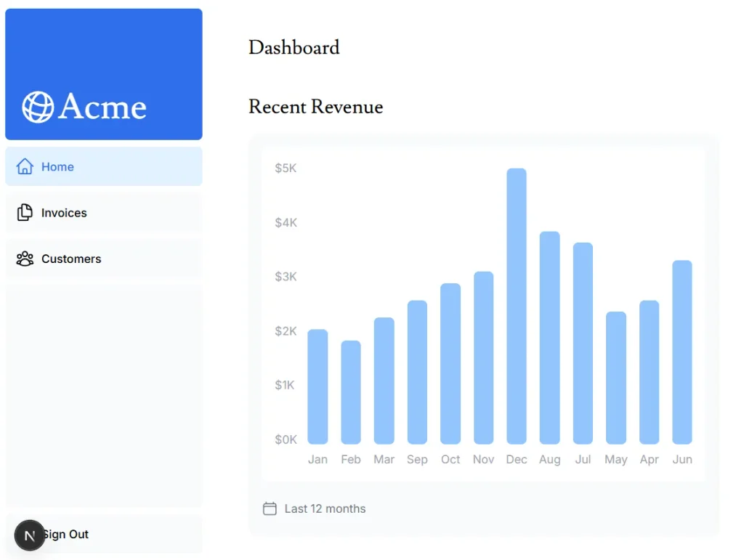Click the Jul month label
Viewport: 744px width, 560px height.
pyautogui.click(x=583, y=460)
